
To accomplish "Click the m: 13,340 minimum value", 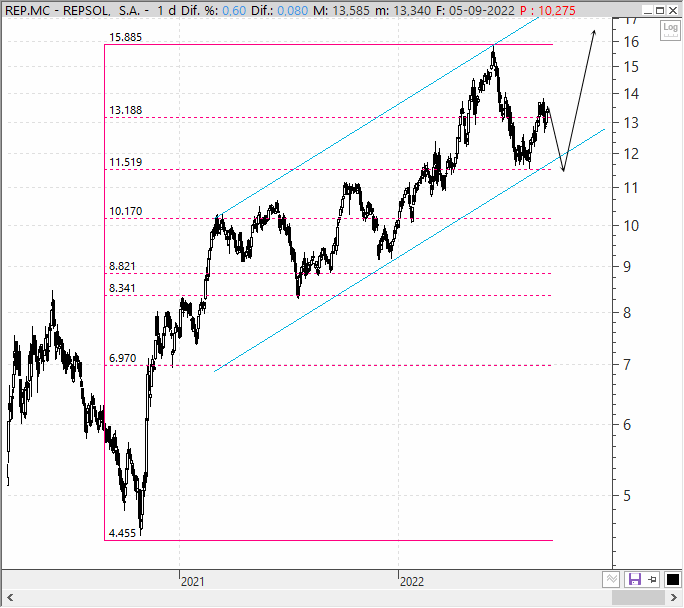I will point(403,10).
